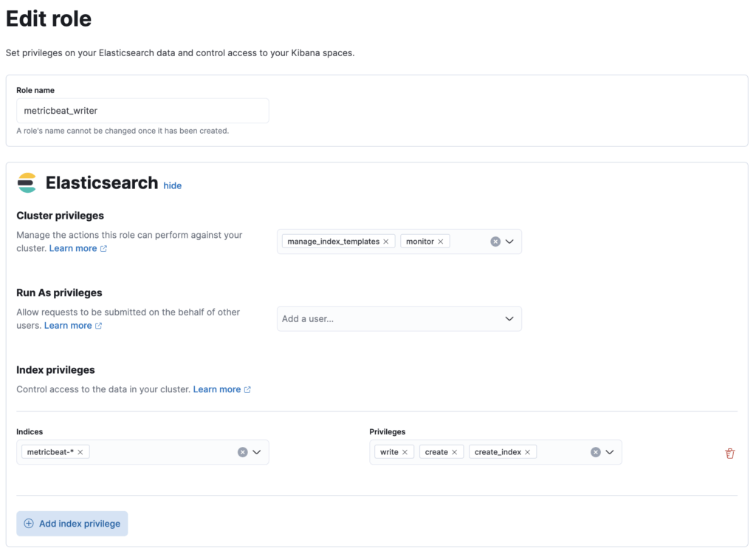The image size is (756, 554).
Task: Open Learn more for index privileges
Action: [x=217, y=389]
